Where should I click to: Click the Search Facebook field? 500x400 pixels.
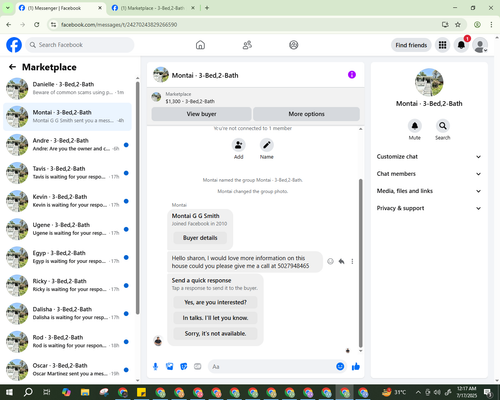point(80,45)
